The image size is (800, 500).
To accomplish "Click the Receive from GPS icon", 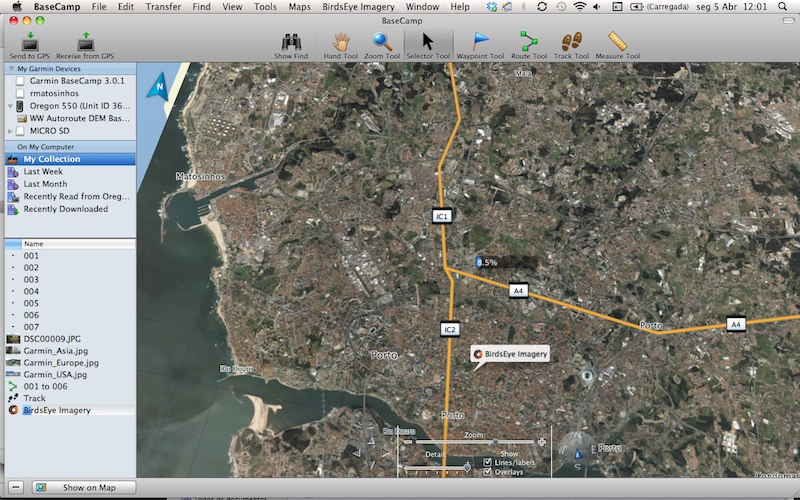I will pos(86,42).
